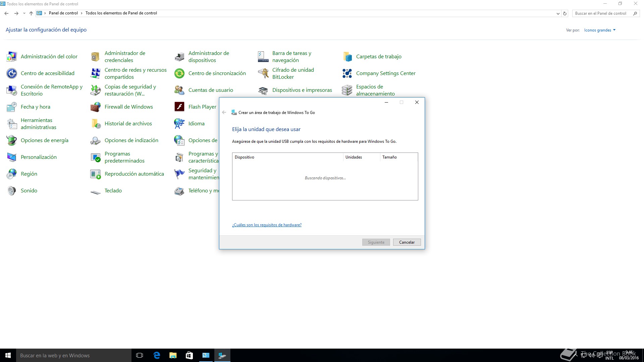The image size is (644, 362).
Task: Open Windows Store from taskbar
Action: coord(189,355)
